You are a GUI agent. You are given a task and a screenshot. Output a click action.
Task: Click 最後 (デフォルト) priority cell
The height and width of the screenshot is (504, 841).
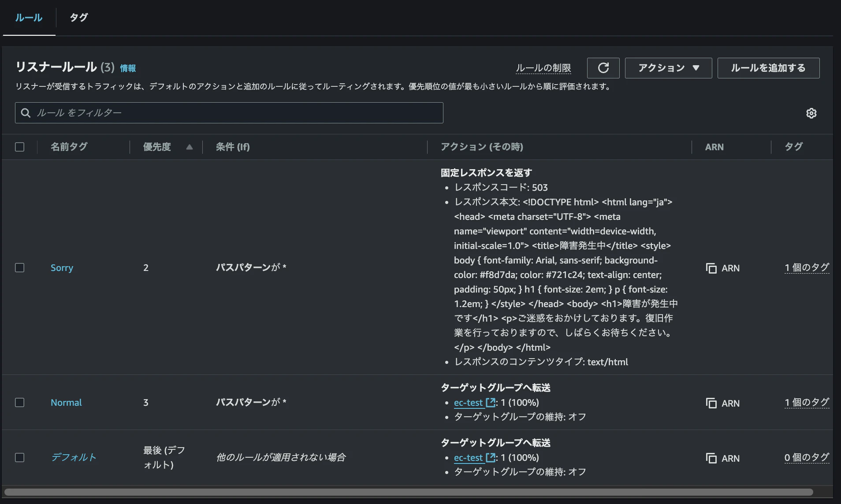pyautogui.click(x=164, y=457)
